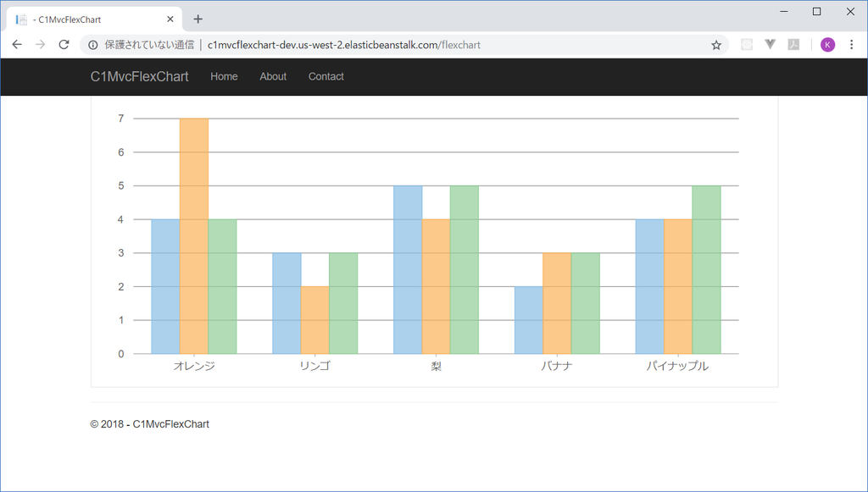Screen dimensions: 868x492
Task: Click the blue bar for 梨
Action: (408, 270)
